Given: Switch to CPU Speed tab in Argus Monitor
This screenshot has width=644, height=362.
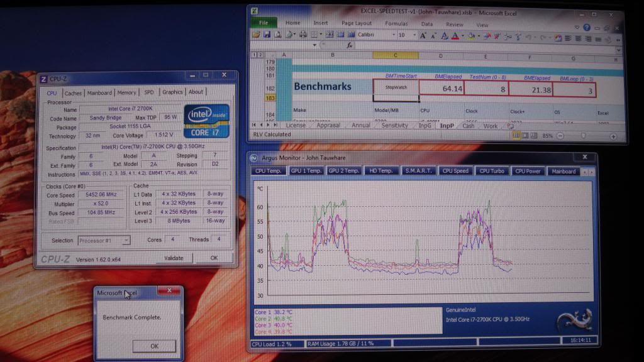Looking at the screenshot, I should click(x=455, y=171).
